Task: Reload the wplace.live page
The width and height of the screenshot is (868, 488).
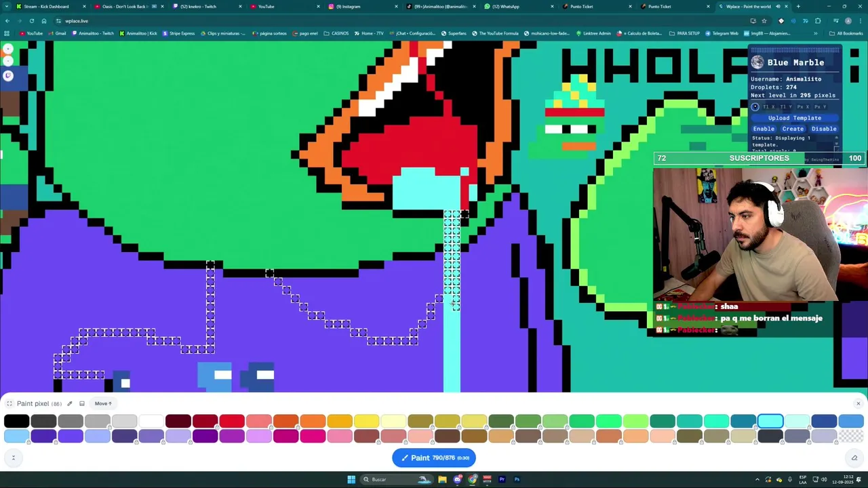Action: [x=31, y=21]
